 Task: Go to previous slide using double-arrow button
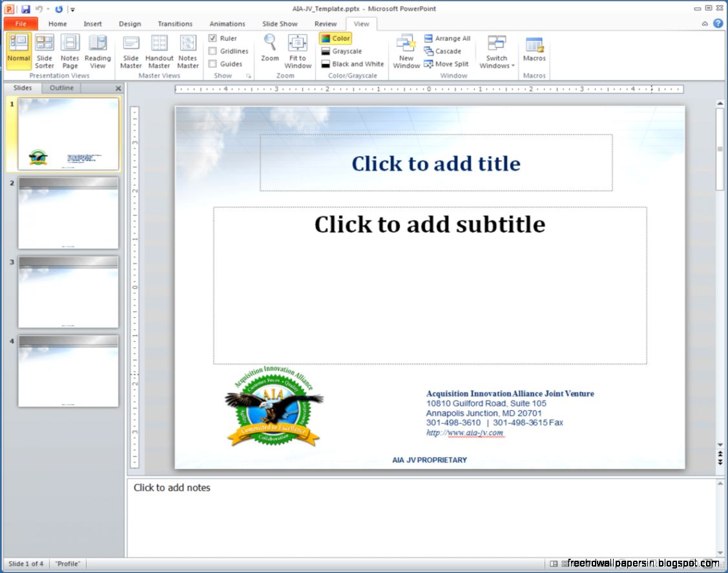(x=720, y=453)
